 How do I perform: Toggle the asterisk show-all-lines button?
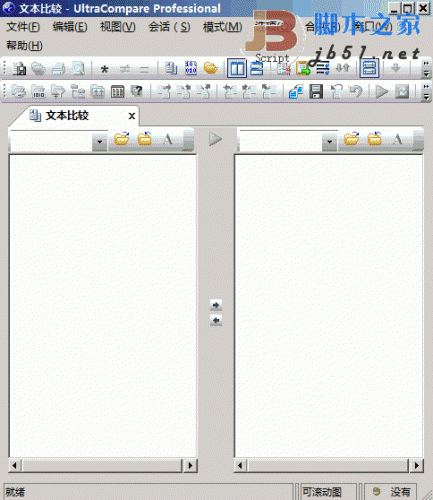click(x=104, y=69)
